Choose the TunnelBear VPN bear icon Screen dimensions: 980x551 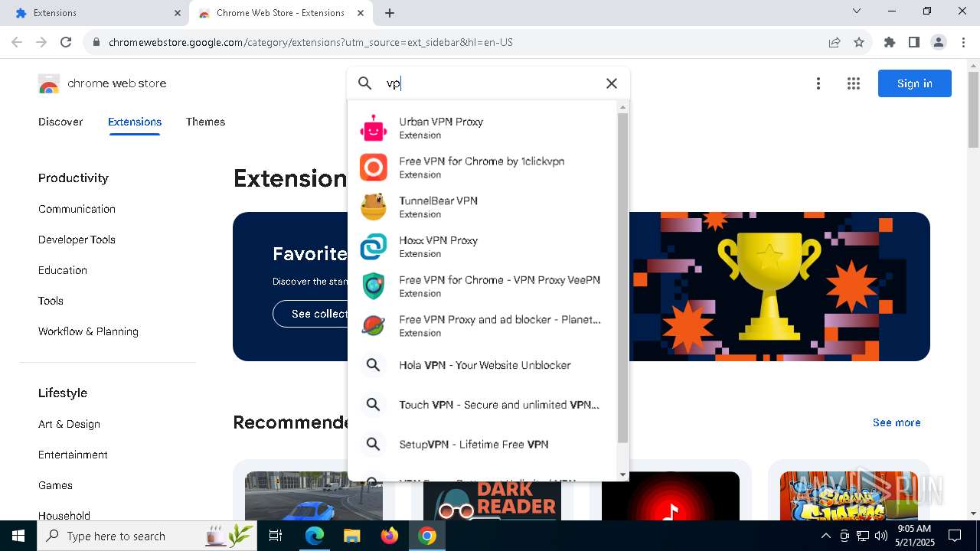point(374,207)
